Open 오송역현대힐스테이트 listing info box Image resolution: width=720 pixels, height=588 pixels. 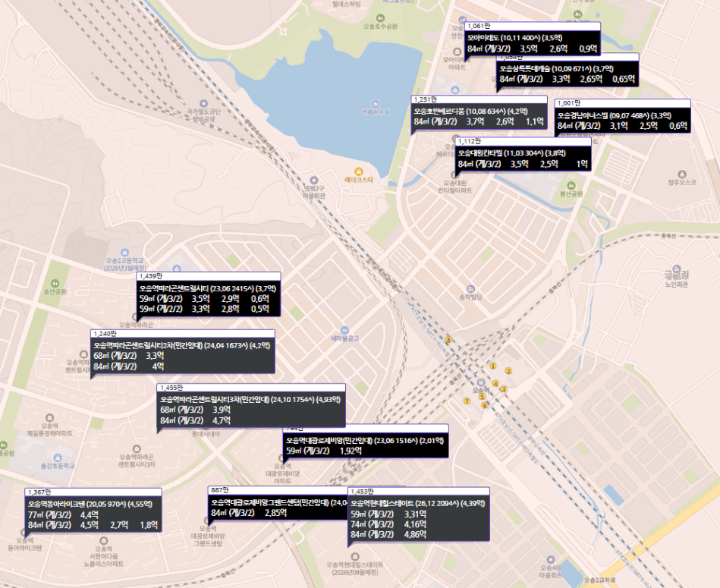coord(418,514)
